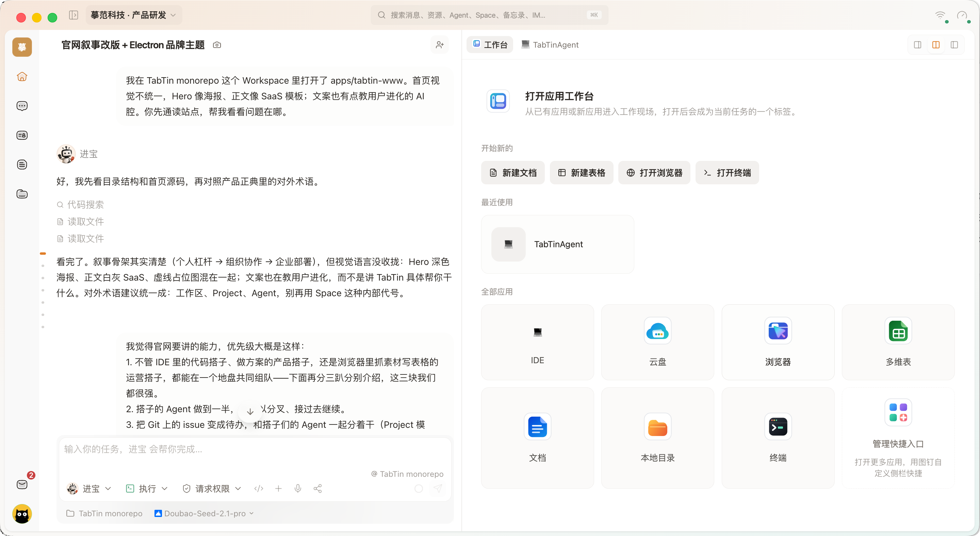The width and height of the screenshot is (980, 536).
Task: Open the chat messages sidebar icon
Action: coord(22,106)
